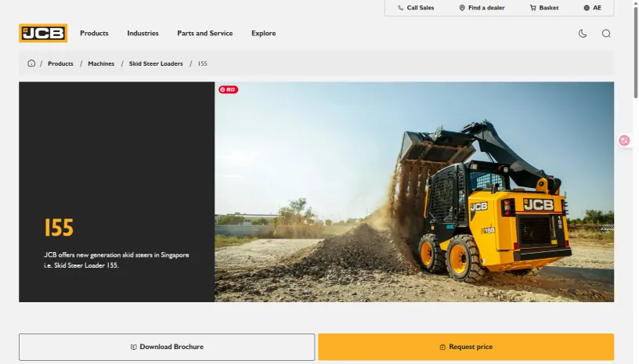The width and height of the screenshot is (639, 364).
Task: Go to home via breadcrumb house icon
Action: tap(31, 63)
